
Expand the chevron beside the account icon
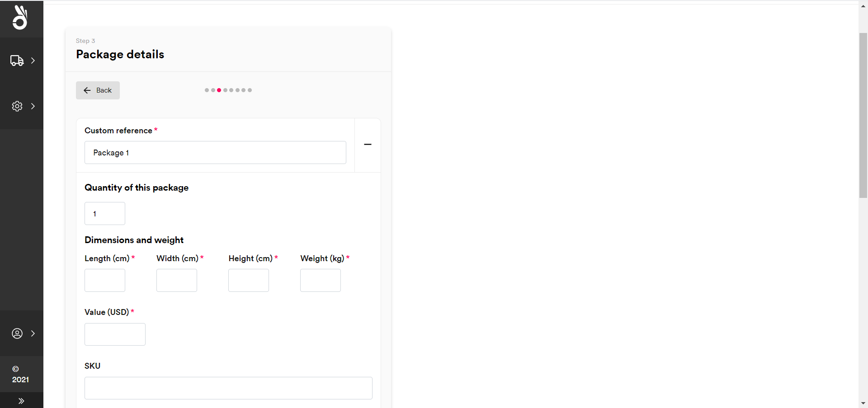pos(33,333)
